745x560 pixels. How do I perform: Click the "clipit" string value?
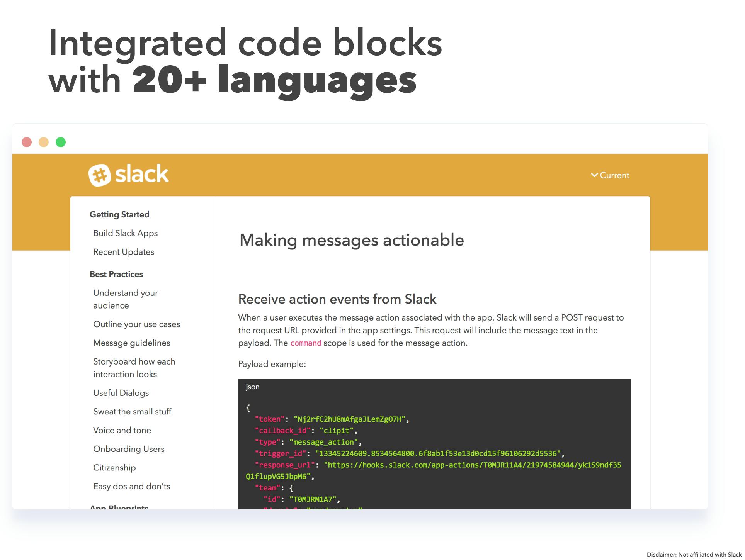(x=337, y=431)
